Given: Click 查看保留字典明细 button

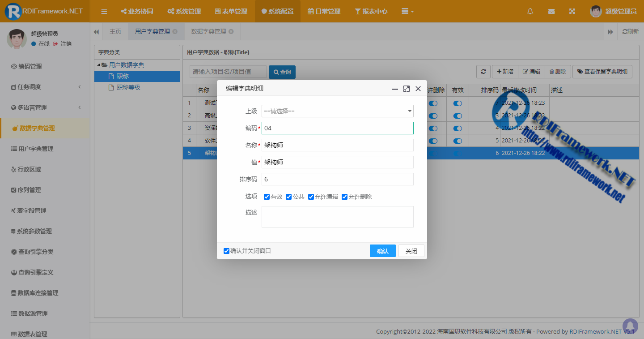Looking at the screenshot, I should coord(602,72).
